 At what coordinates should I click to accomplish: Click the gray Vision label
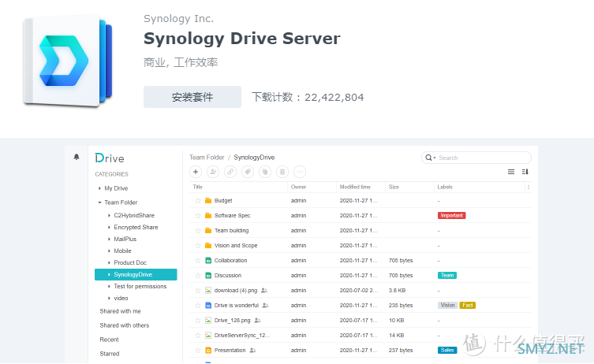tap(448, 306)
